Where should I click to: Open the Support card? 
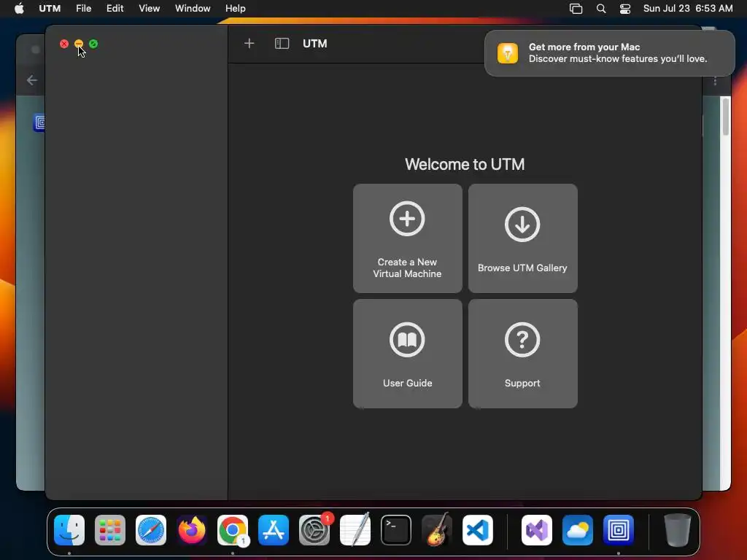point(522,354)
